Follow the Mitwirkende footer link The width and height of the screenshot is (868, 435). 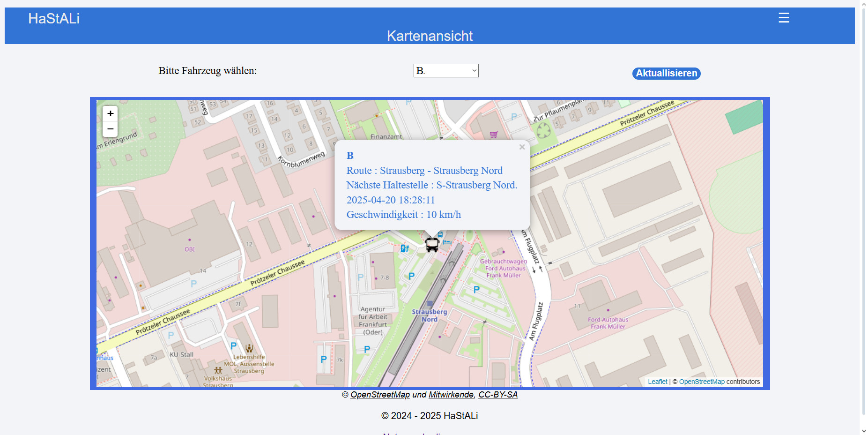point(451,395)
